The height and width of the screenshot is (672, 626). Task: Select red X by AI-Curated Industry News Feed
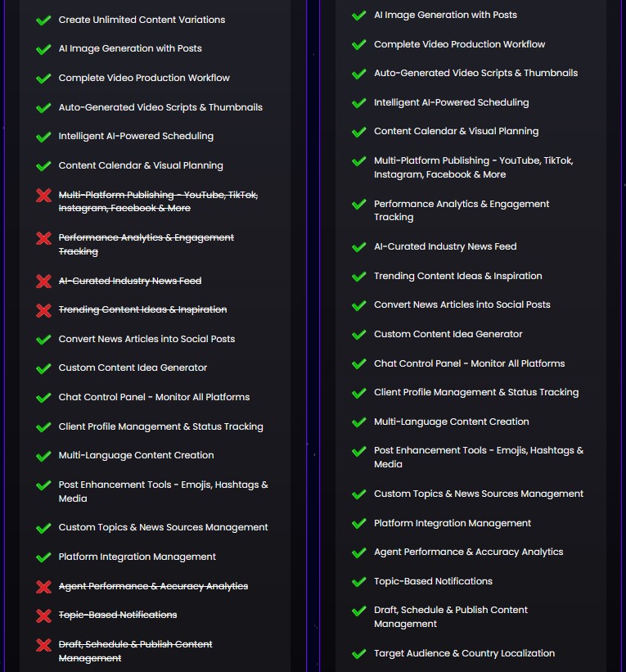44,282
